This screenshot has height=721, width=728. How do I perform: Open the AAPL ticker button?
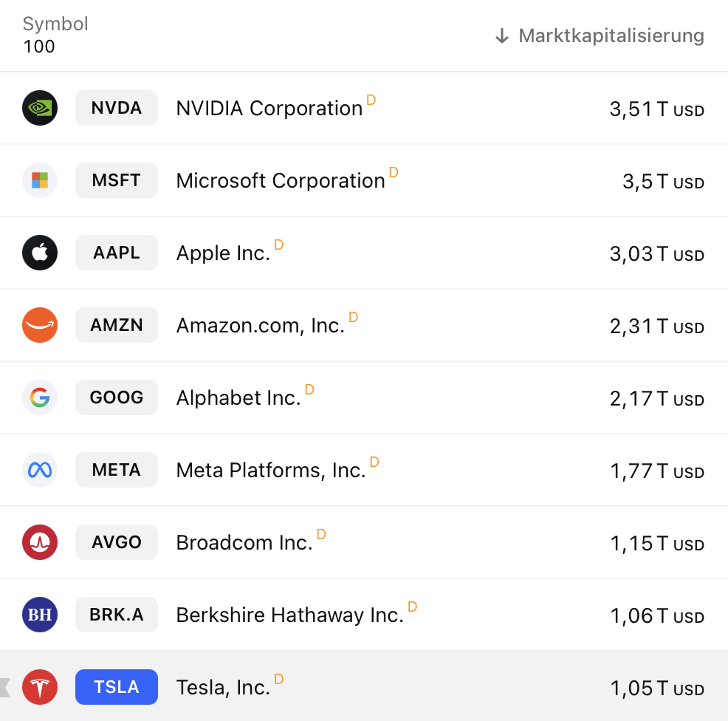coord(117,253)
